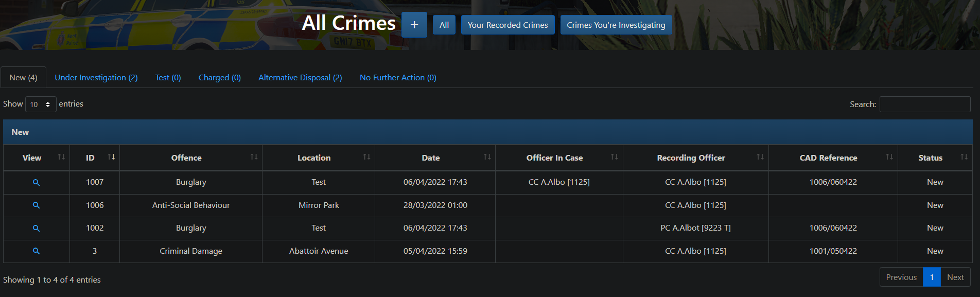Click Your Recorded Crimes button
The height and width of the screenshot is (297, 980).
[x=507, y=25]
